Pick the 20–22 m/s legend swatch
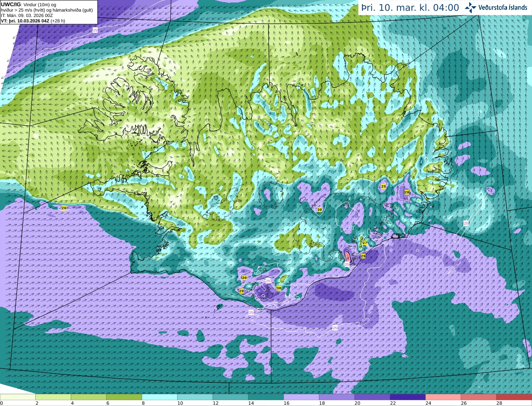The width and height of the screenshot is (532, 406). pos(372,397)
